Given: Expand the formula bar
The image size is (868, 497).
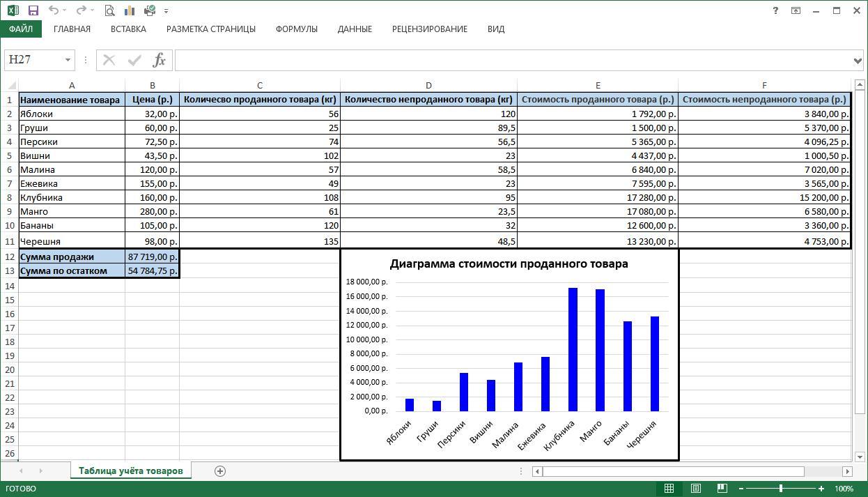Looking at the screenshot, I should pyautogui.click(x=858, y=61).
